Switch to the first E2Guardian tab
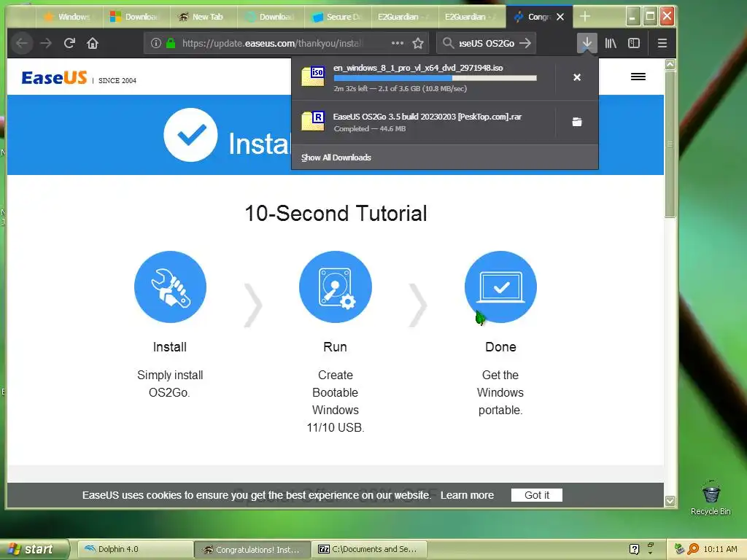 [x=404, y=17]
